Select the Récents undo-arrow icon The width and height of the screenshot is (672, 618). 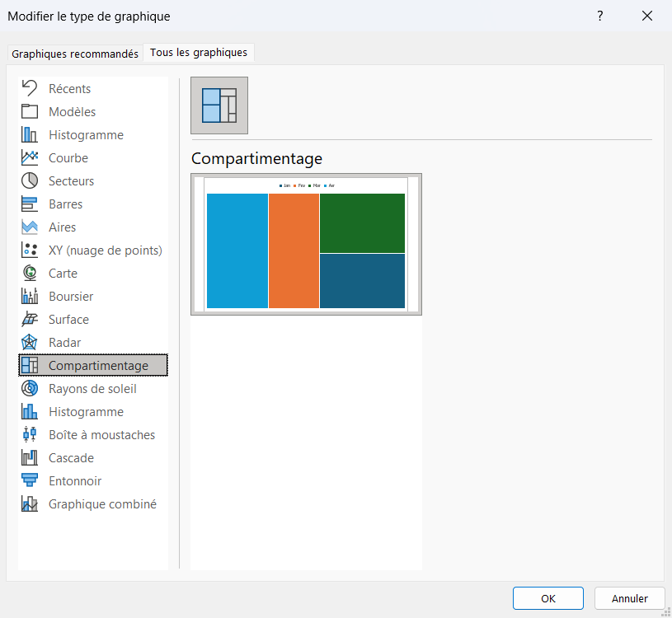[30, 88]
